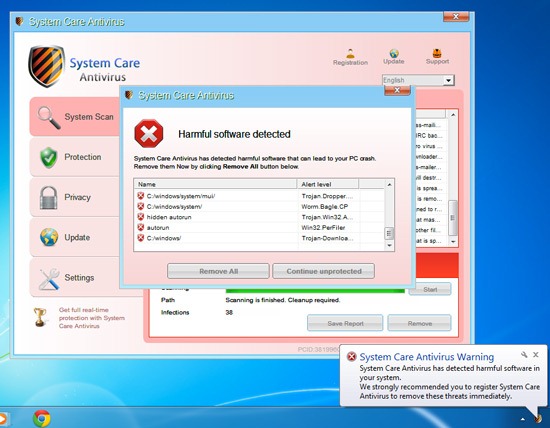Click the threat icon beside autorun row
The image size is (550, 428).
(x=141, y=227)
